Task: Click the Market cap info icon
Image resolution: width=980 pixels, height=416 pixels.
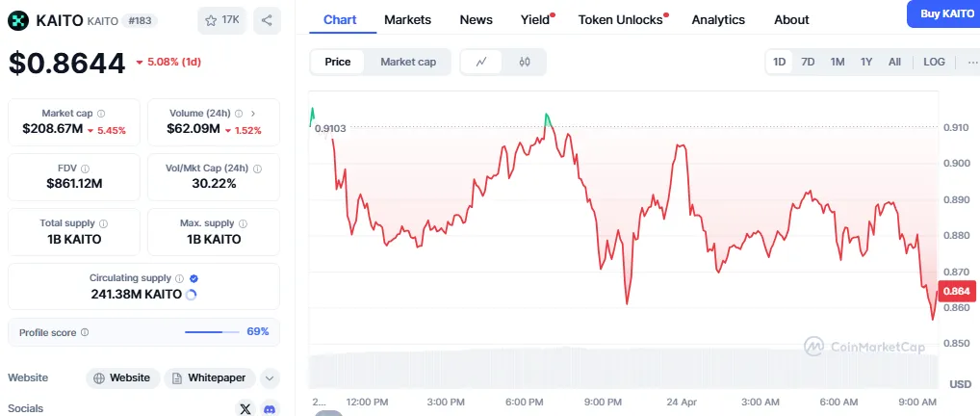Action: [101, 114]
